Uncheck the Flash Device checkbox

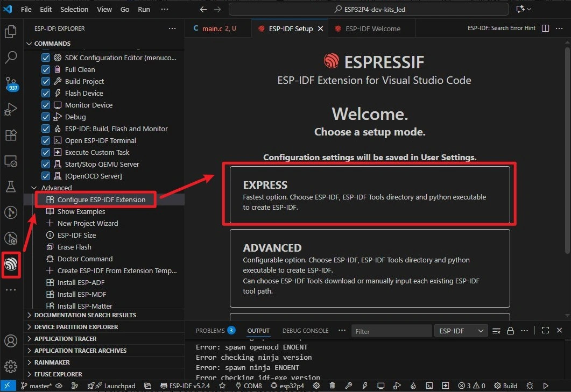[46, 93]
